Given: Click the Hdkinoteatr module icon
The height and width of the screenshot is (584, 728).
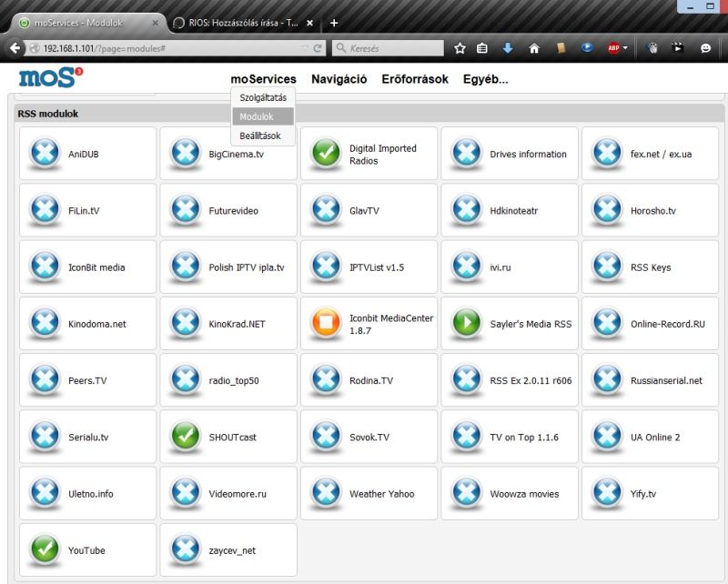Looking at the screenshot, I should tap(467, 208).
